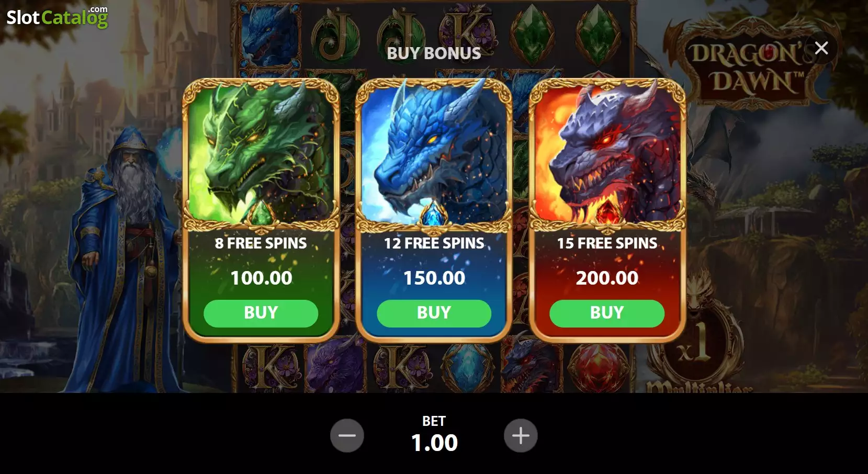Click the 100.00 price label

click(261, 278)
